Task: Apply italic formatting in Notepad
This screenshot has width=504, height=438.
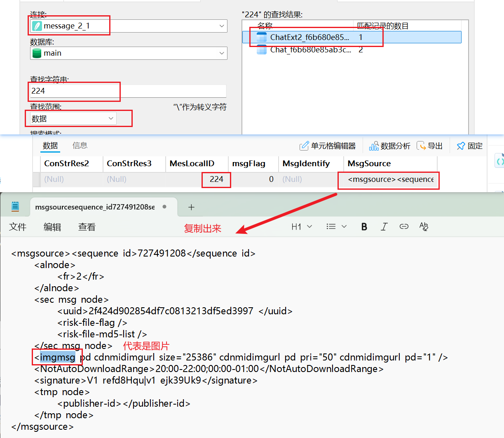Action: coord(384,226)
